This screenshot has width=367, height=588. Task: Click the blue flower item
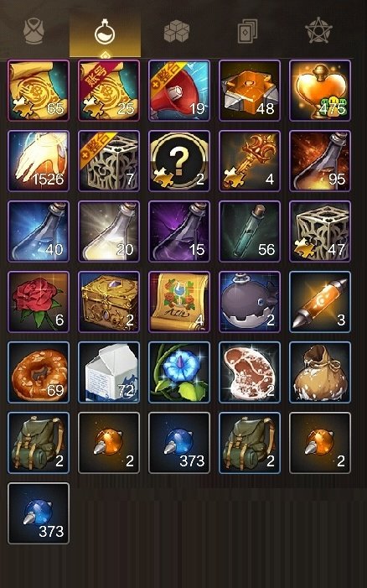click(x=179, y=372)
